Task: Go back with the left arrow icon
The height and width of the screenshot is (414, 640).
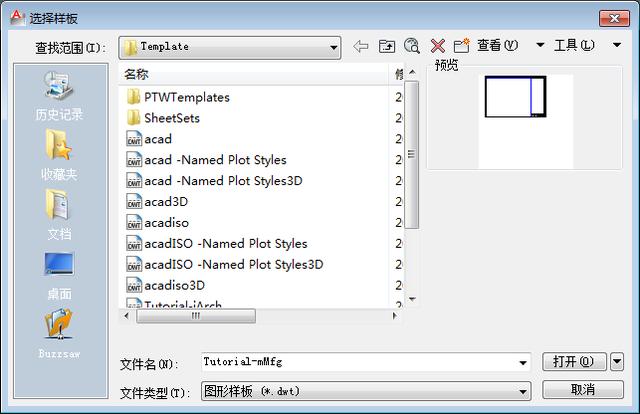Action: tap(361, 46)
